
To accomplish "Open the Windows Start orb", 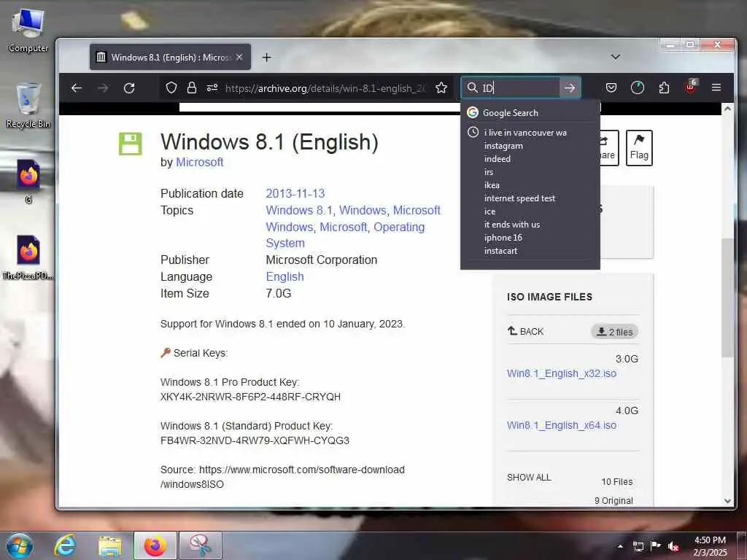I will 20,545.
